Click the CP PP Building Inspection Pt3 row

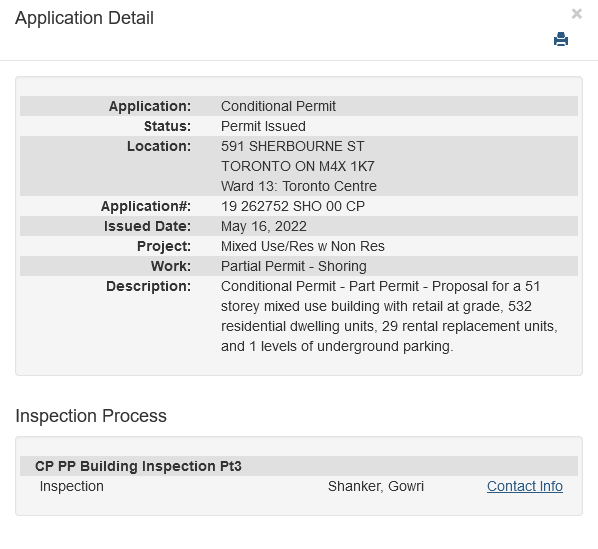click(299, 466)
